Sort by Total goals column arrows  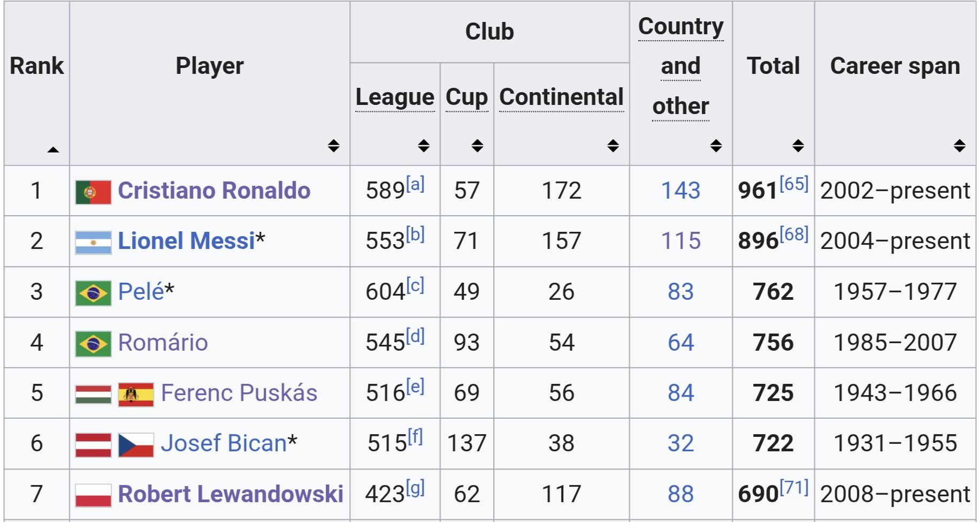point(798,146)
